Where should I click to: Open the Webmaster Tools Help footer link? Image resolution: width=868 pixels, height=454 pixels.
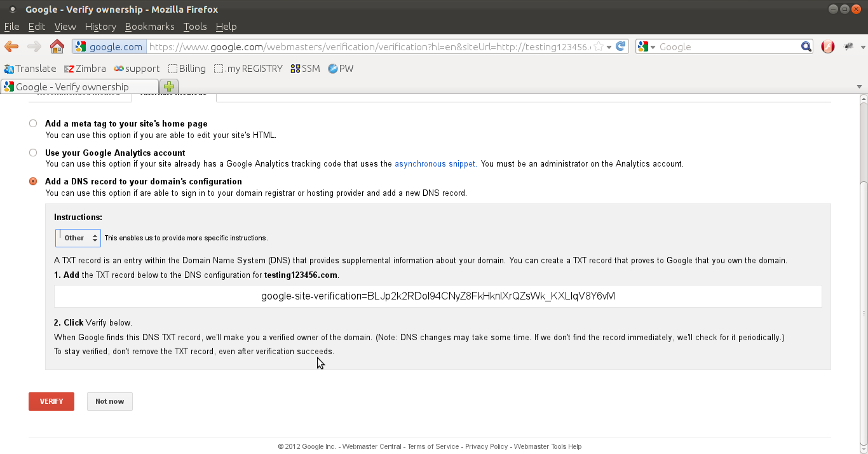tap(548, 446)
